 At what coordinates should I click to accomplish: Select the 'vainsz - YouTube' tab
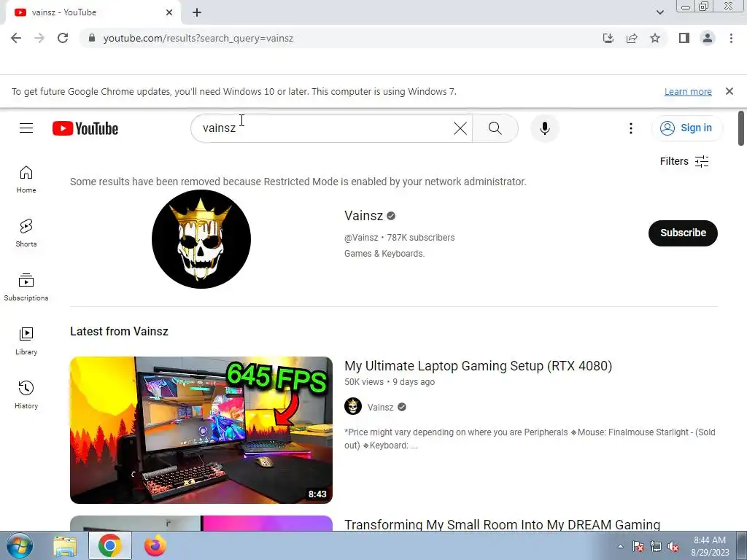[93, 12]
